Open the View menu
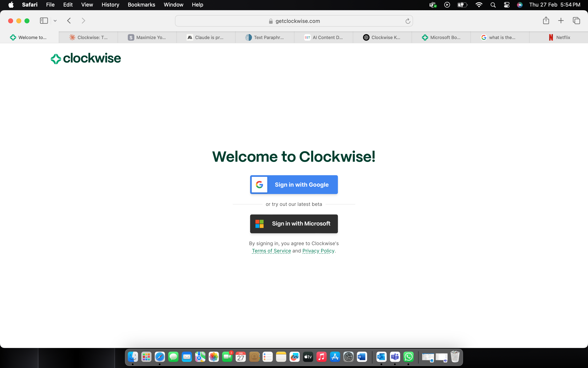Image resolution: width=588 pixels, height=368 pixels. pyautogui.click(x=87, y=5)
